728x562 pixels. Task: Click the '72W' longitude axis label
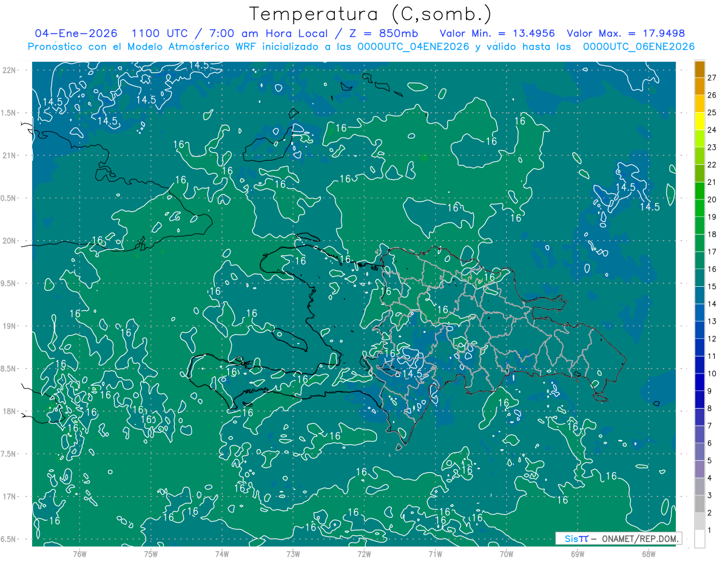pos(364,554)
